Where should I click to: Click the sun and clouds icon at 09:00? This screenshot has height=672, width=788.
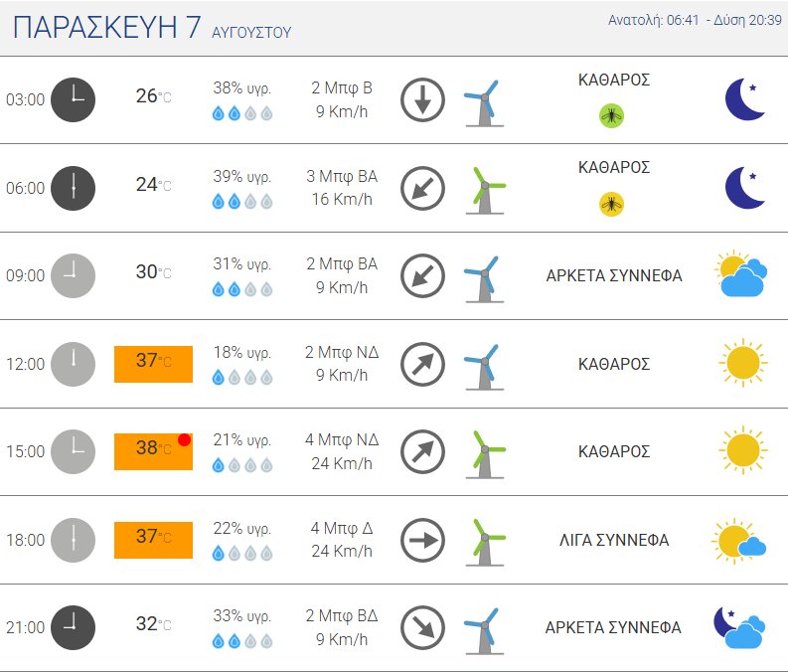pos(741,274)
